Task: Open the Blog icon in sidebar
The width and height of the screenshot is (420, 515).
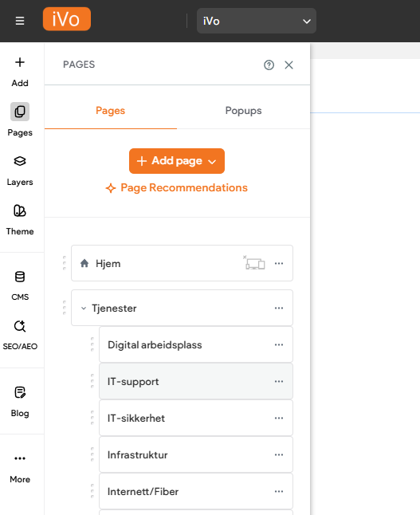Action: pos(20,392)
